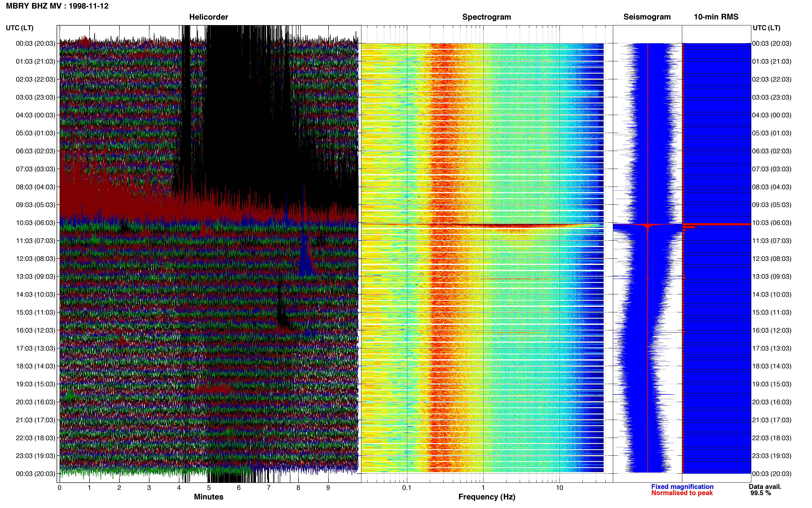Click left time label 21:03 (17:03)

[36, 420]
